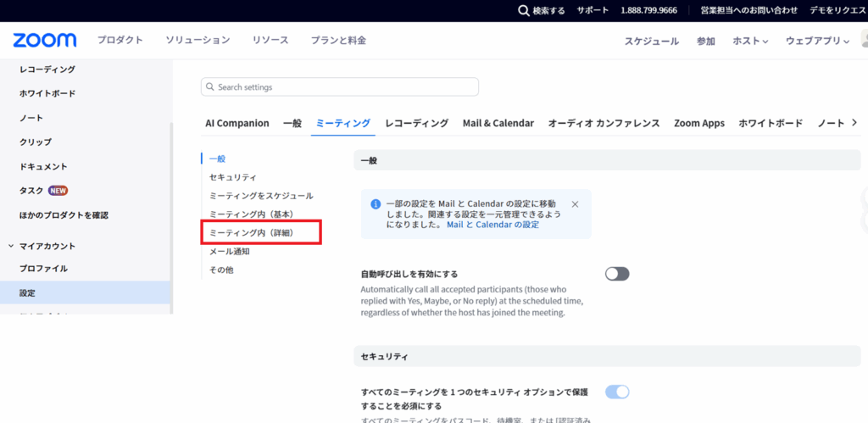This screenshot has width=868, height=423.
Task: Open the ノート settings tab
Action: (831, 123)
